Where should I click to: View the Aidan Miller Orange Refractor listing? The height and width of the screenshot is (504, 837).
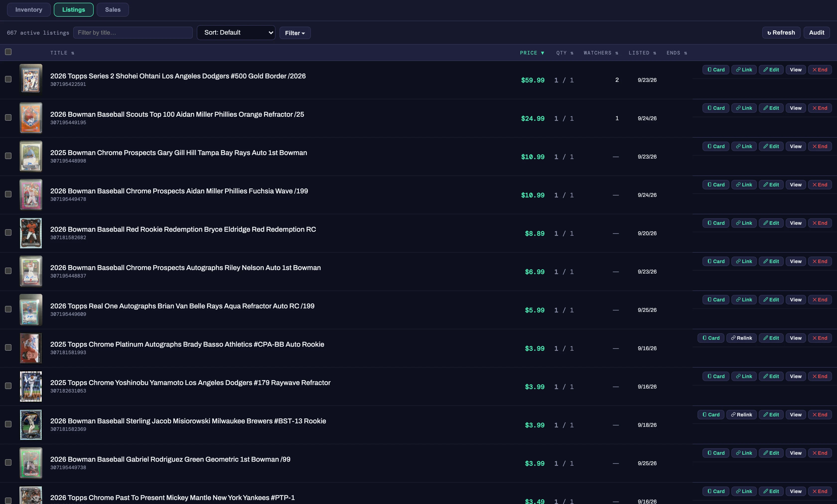coord(796,108)
